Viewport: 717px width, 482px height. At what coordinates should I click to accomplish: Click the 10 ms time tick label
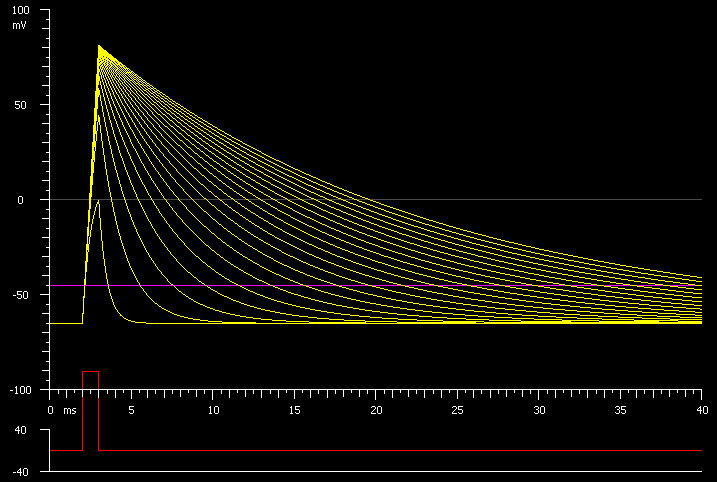(214, 410)
